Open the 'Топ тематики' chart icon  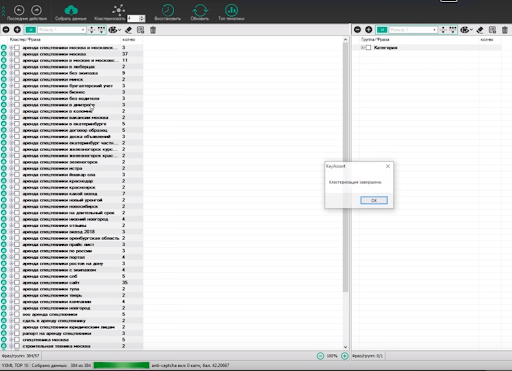click(x=231, y=10)
